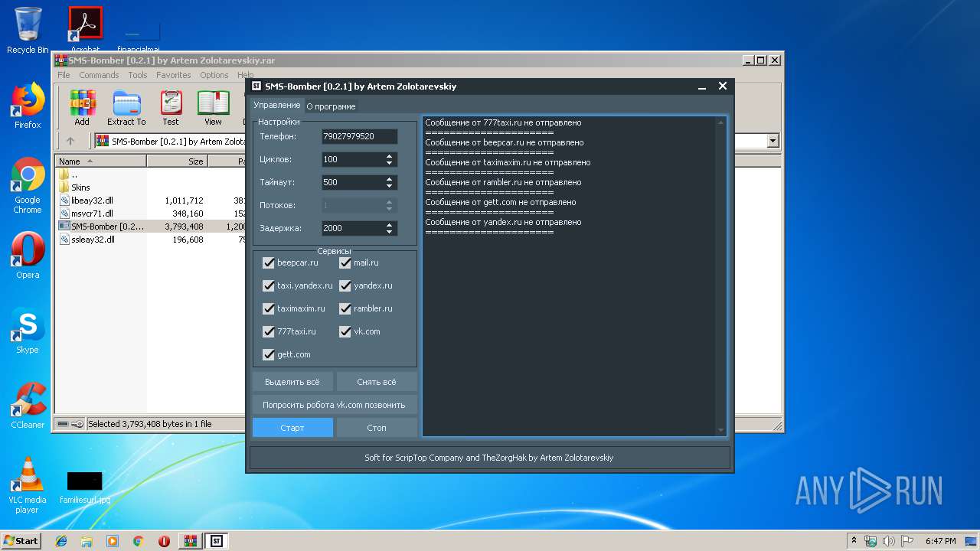Sort WinRAR list by Name column
Viewport: 980px width, 551px height.
[100, 161]
